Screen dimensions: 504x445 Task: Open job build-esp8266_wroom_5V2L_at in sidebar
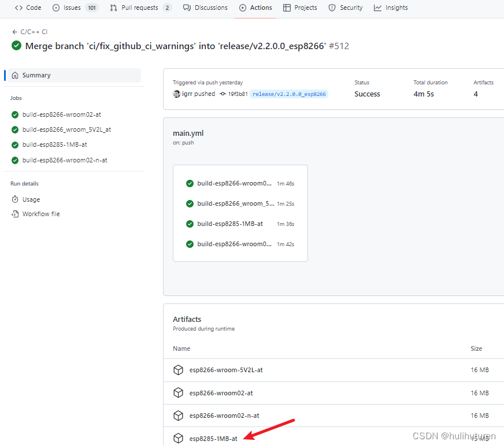(66, 129)
